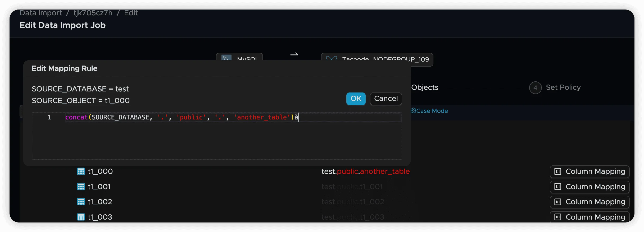Viewport: 644px width, 232px height.
Task: Confirm mapping rule with OK button
Action: tap(356, 99)
